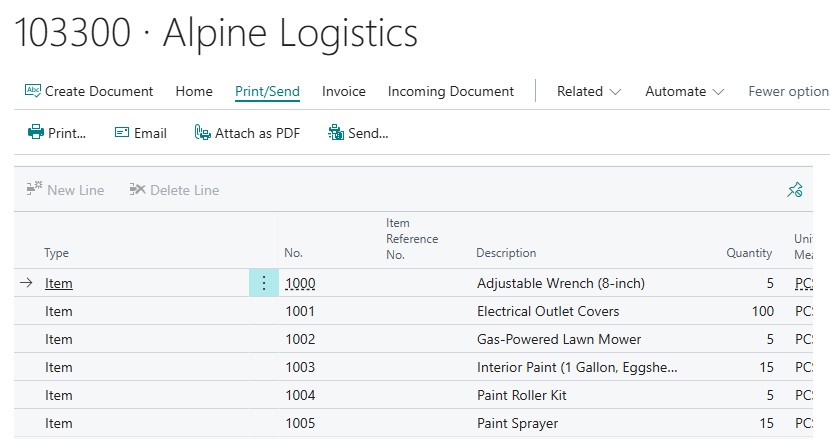This screenshot has width=830, height=439.
Task: Click the Email label
Action: tap(150, 133)
